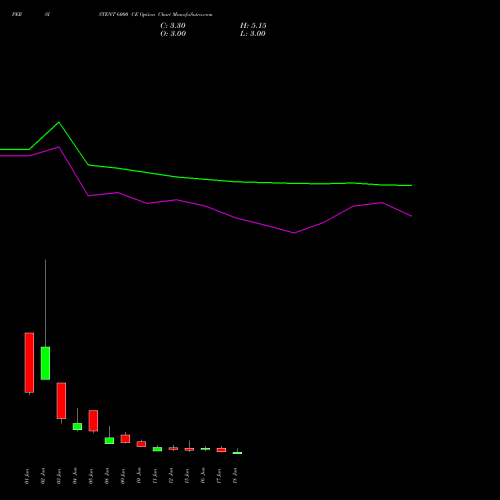Select the red candle for 03 Jan
The height and width of the screenshot is (500, 500).
[61, 401]
